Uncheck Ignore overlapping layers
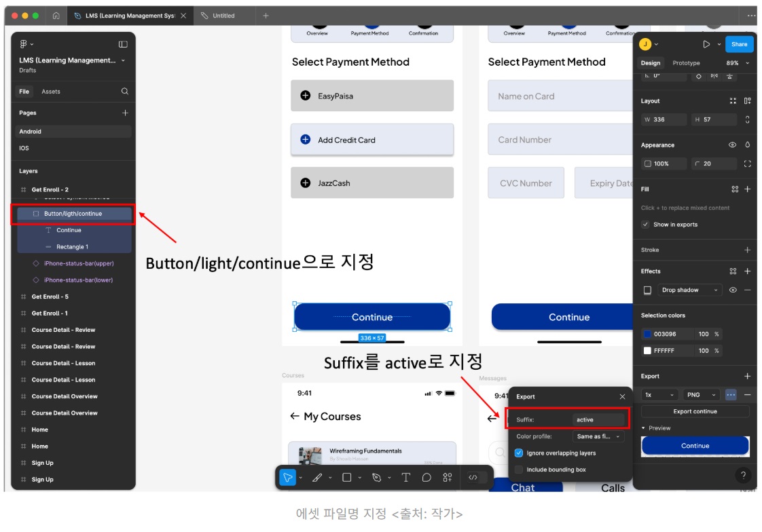This screenshot has width=762, height=532. 519,453
